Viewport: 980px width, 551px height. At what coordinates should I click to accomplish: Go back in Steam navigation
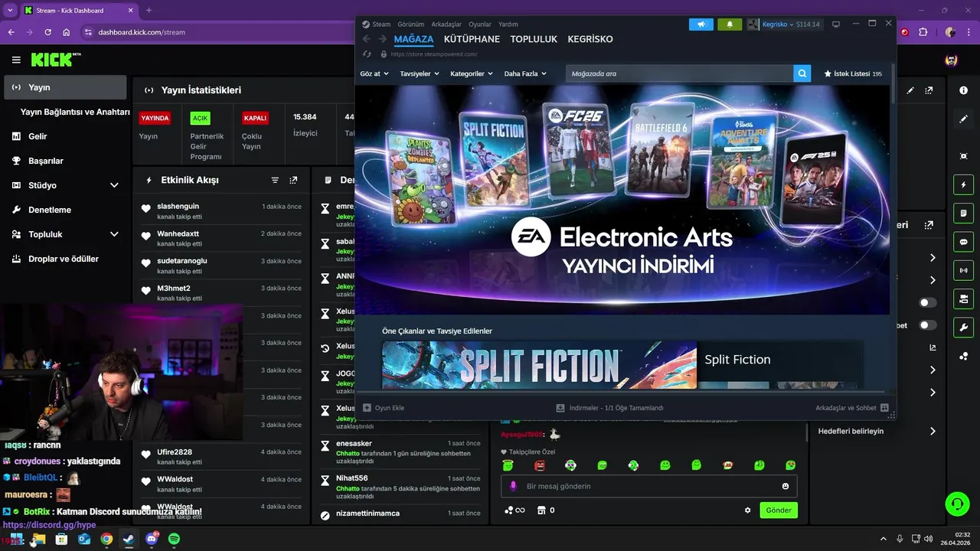tap(366, 39)
